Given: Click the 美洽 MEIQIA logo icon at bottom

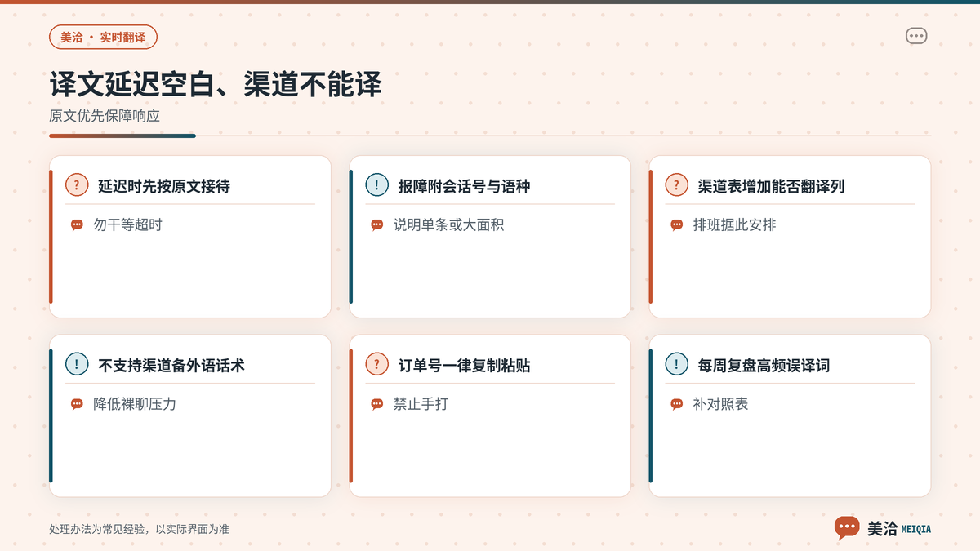Looking at the screenshot, I should point(847,528).
